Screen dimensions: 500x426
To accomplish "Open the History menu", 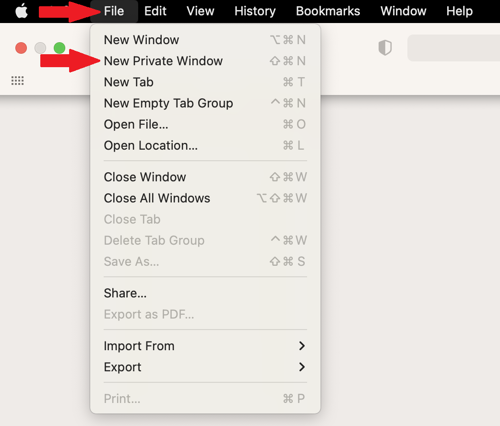I will (255, 11).
